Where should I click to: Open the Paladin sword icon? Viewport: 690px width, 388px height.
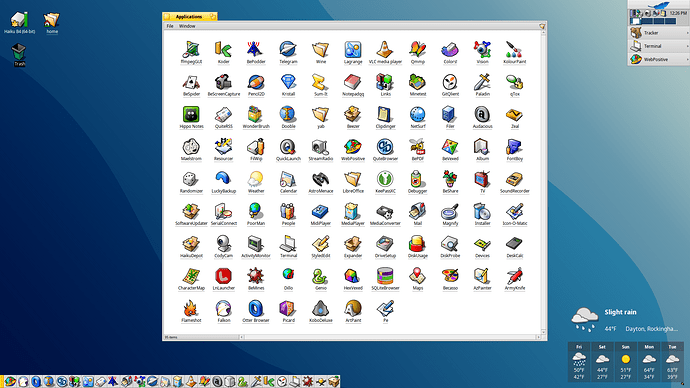[482, 82]
